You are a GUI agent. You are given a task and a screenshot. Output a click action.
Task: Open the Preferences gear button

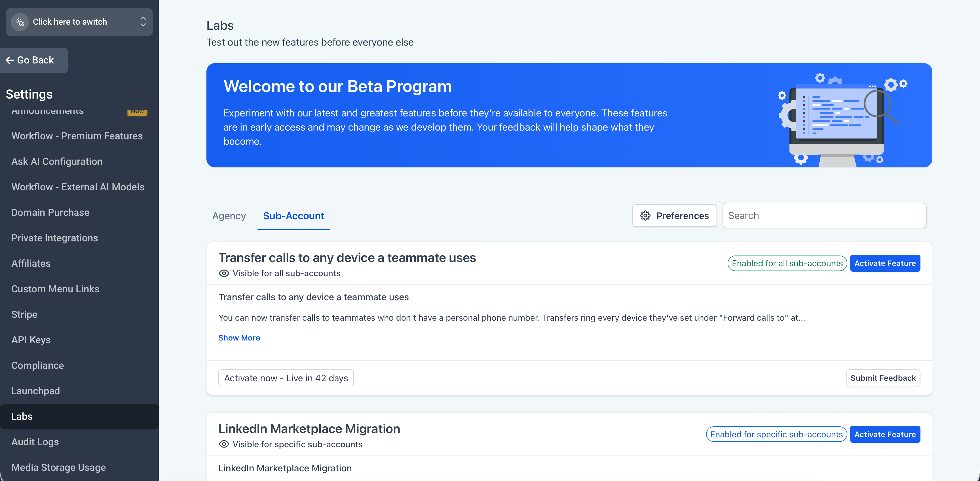point(674,215)
